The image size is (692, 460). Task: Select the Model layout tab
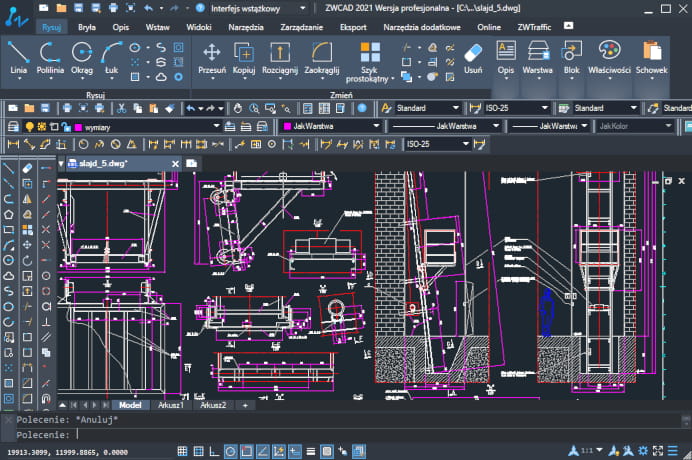130,405
